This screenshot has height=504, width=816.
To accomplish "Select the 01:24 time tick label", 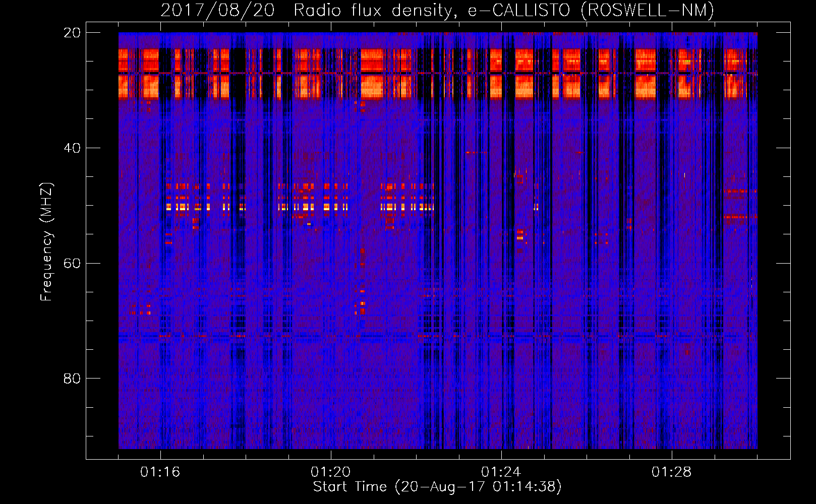I will tap(501, 472).
